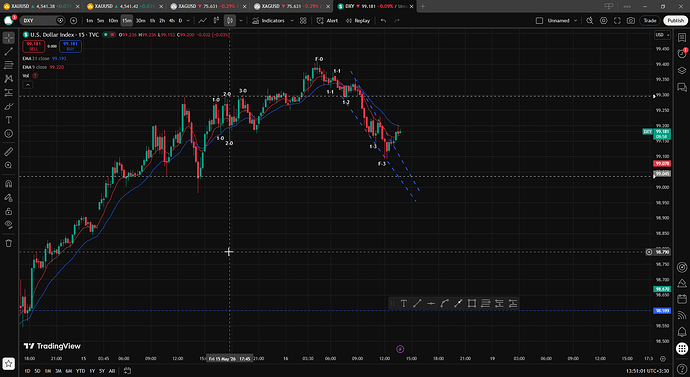Switch to the daily D timeframe
The image size is (690, 377).
point(180,21)
